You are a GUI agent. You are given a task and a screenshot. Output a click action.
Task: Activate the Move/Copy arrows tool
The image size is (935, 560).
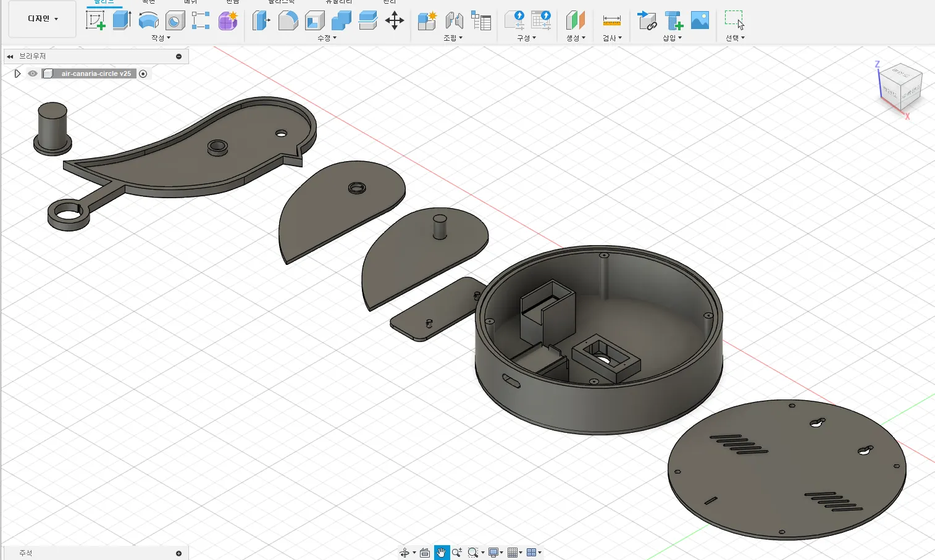pyautogui.click(x=395, y=20)
